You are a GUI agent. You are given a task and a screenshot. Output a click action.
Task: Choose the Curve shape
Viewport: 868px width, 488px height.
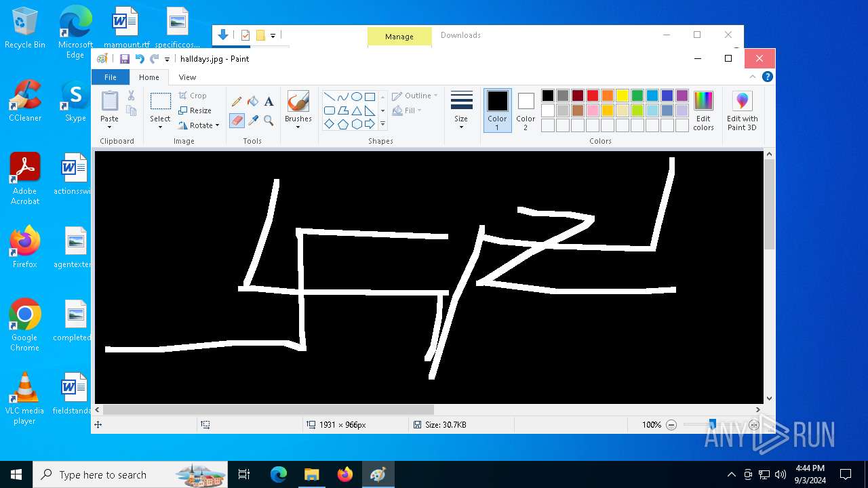coord(342,97)
